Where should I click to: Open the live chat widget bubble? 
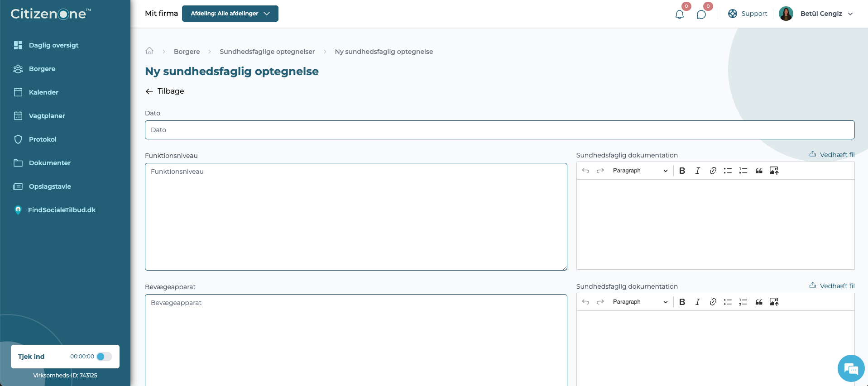tap(851, 368)
